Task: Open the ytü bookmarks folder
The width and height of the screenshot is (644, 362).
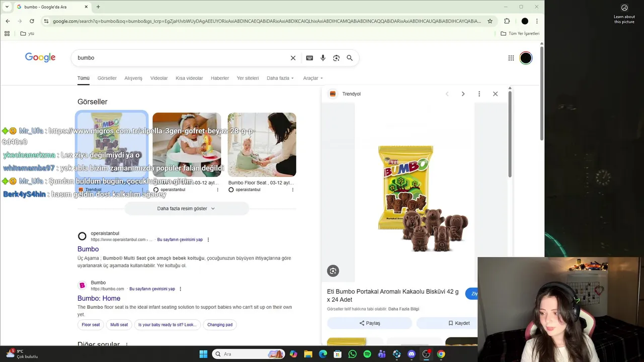Action: [x=27, y=34]
